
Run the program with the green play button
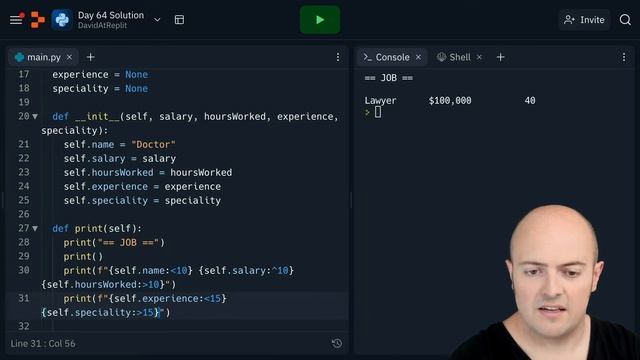[320, 20]
